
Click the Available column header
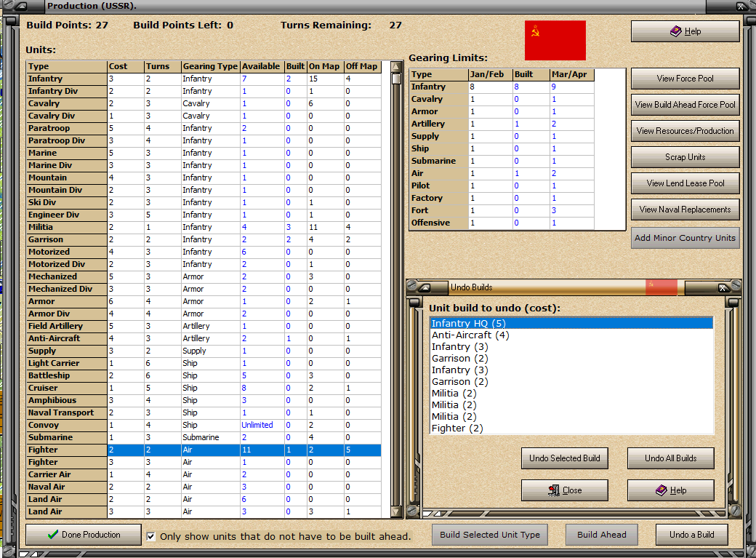pyautogui.click(x=262, y=66)
